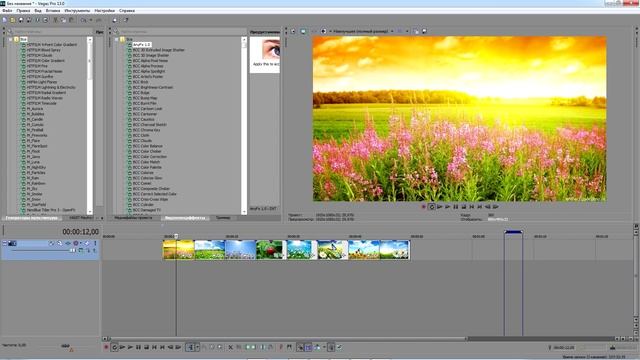Click the Delete X icon in the editing toolbar
This screenshot has height=360, width=640.
[x=230, y=347]
